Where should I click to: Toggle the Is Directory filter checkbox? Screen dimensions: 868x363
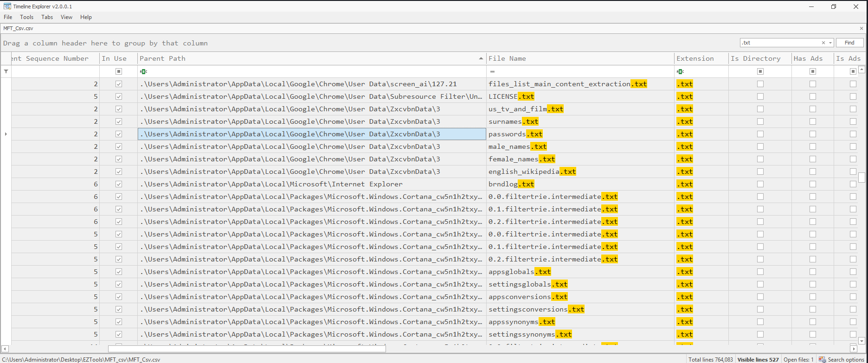click(x=760, y=71)
